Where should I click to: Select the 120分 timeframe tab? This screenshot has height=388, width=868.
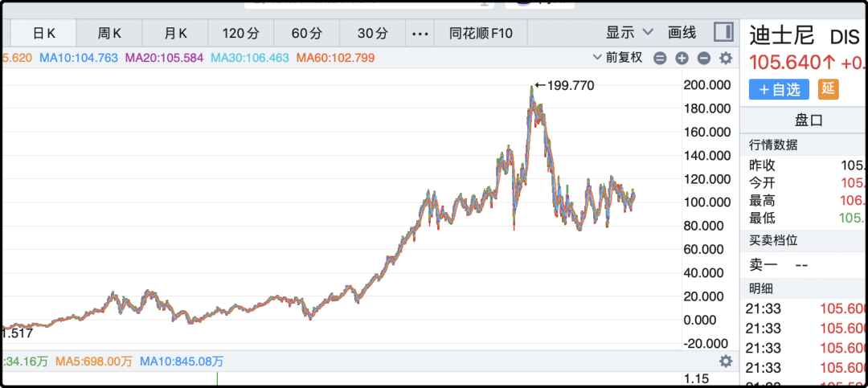241,34
